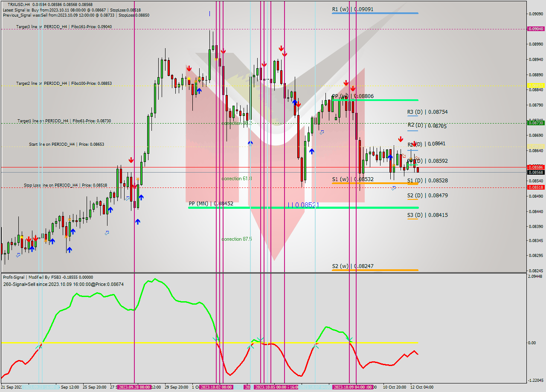Click the magenta 0.09040 price axis tag
546x392 pixels.
pos(536,29)
